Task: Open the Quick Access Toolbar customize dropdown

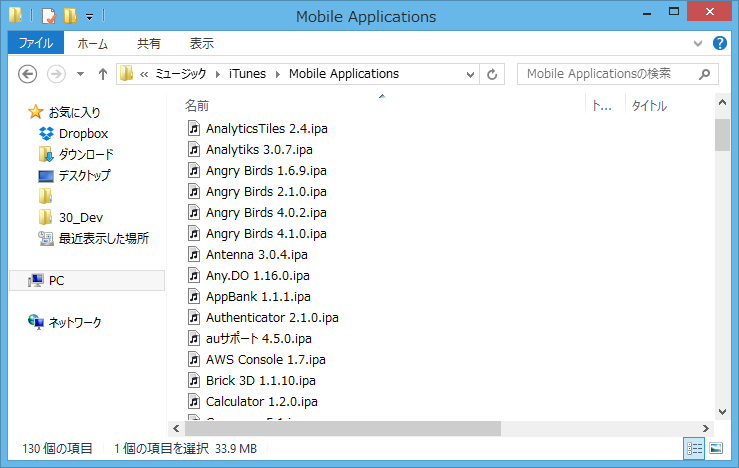Action: 90,17
